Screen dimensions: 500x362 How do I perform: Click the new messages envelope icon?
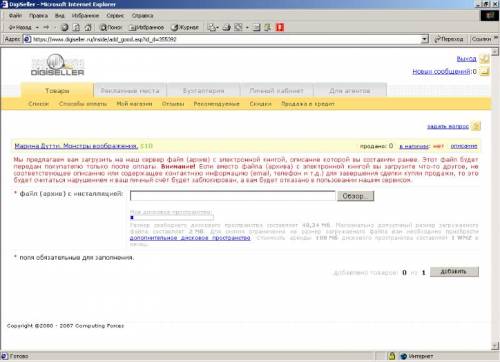click(484, 71)
